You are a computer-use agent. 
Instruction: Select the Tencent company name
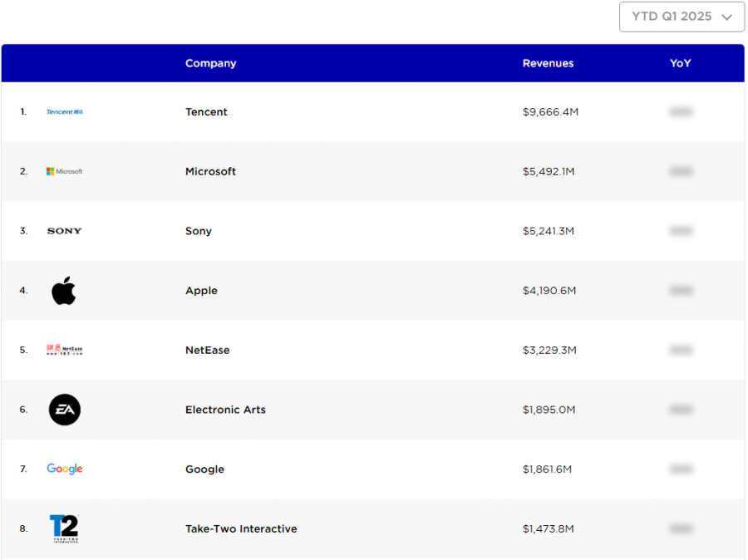[x=206, y=112]
